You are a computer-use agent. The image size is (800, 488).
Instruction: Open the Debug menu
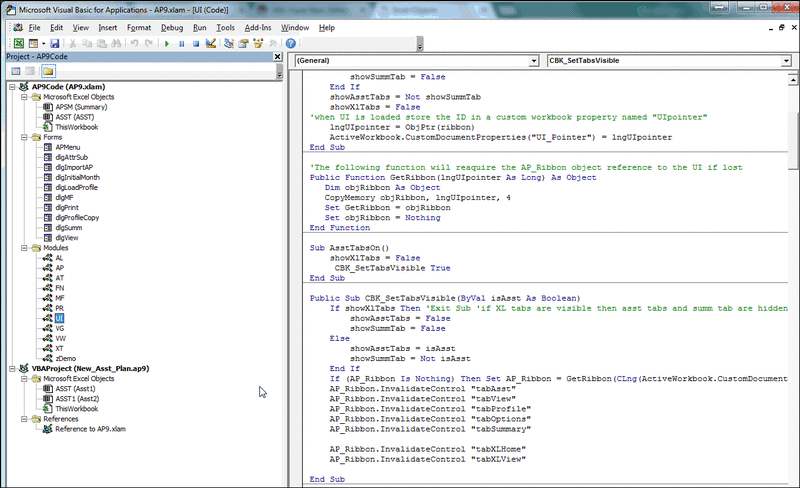click(172, 28)
